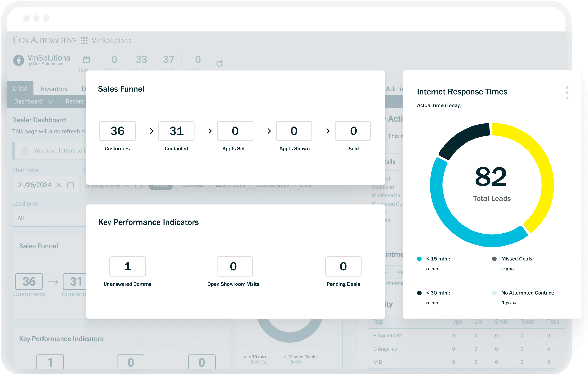588x374 pixels.
Task: Open the 1 Unanswered Comms indicator
Action: click(x=127, y=266)
